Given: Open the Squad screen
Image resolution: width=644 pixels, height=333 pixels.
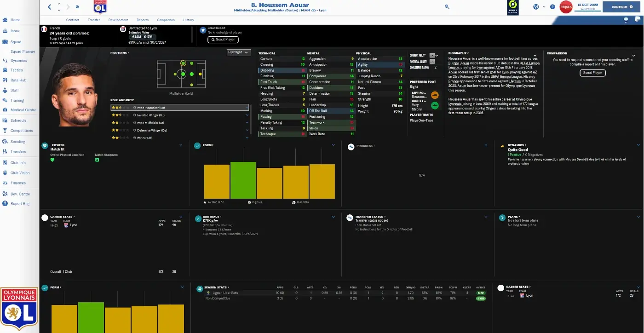Looking at the screenshot, I should 16,42.
